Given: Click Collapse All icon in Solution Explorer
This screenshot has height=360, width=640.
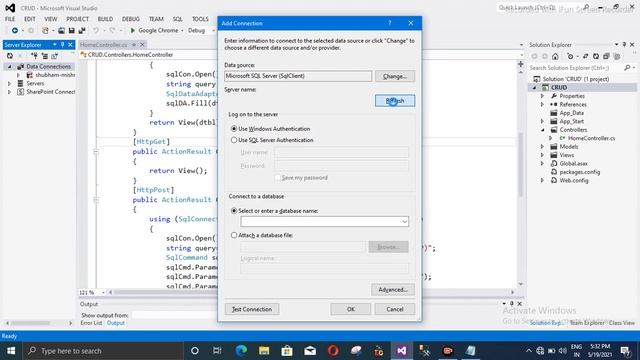Looking at the screenshot, I should point(606,56).
